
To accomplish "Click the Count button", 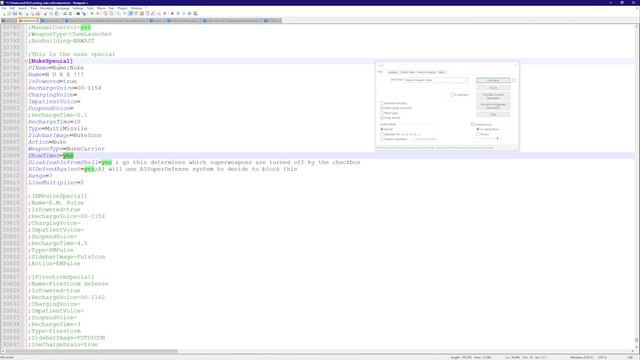I will pyautogui.click(x=493, y=88).
